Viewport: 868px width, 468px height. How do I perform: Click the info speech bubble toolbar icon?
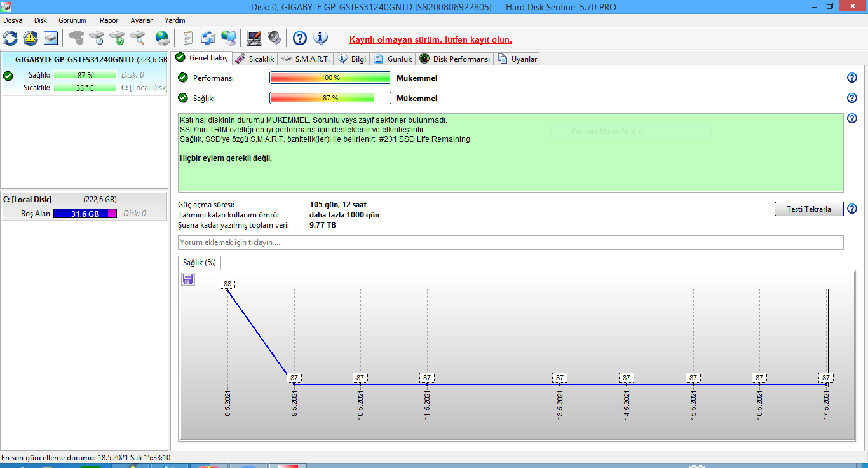(x=320, y=38)
